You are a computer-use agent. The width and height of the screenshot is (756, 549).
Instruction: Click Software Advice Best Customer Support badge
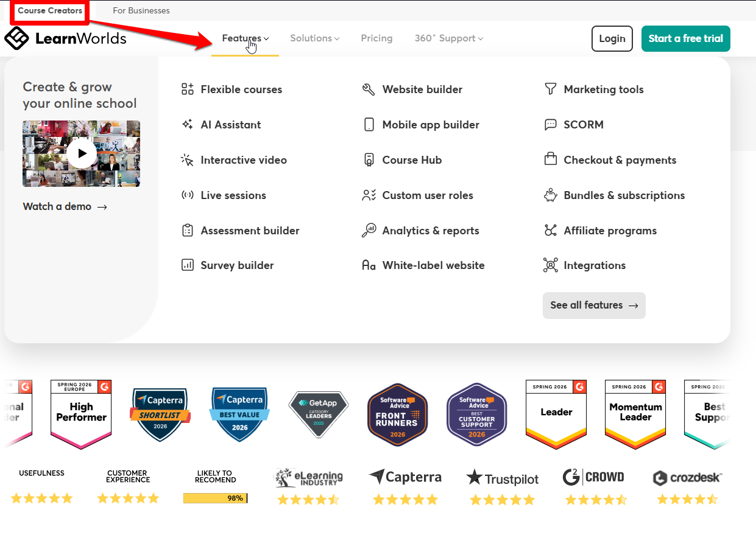click(477, 414)
